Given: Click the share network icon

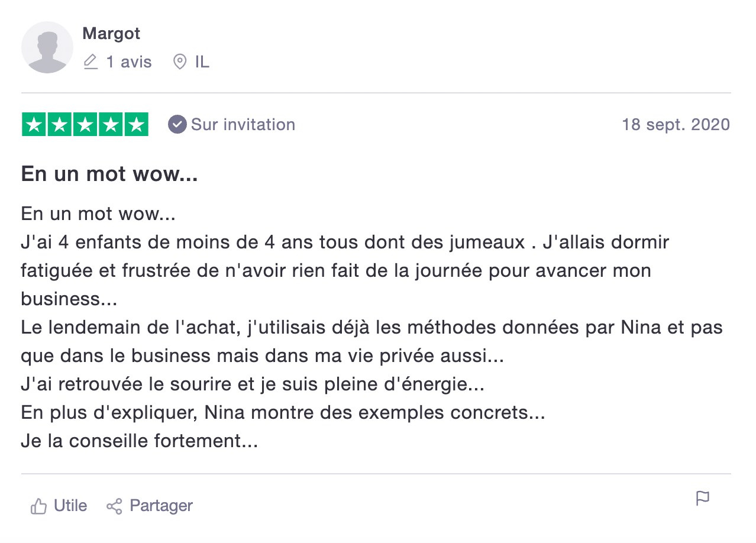Looking at the screenshot, I should point(114,506).
